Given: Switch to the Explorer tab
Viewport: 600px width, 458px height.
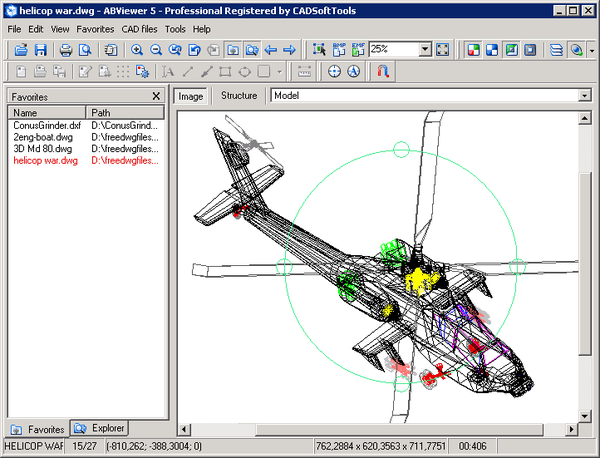Looking at the screenshot, I should coord(100,429).
